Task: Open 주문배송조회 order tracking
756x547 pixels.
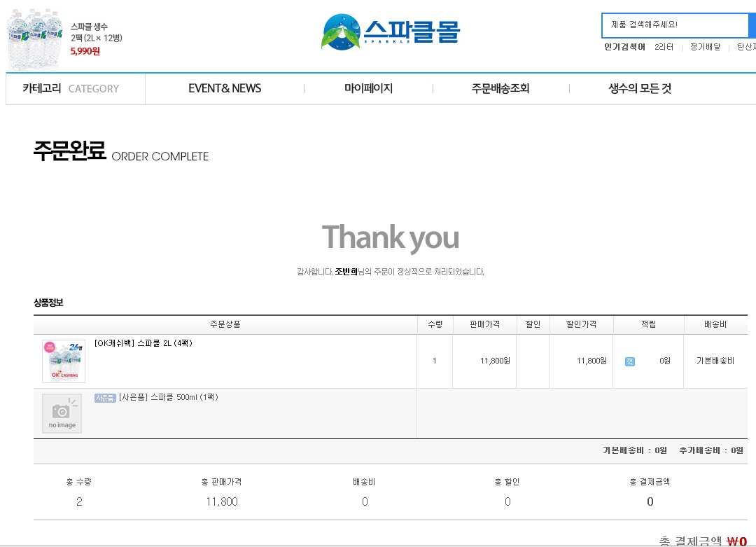Action: point(500,89)
